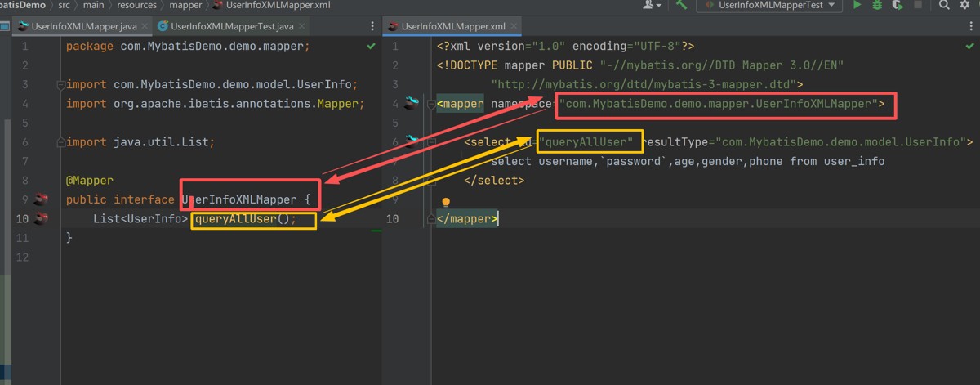Screen dimensions: 980x385
Task: Open Search Everywhere magnifier icon
Action: 944,5
